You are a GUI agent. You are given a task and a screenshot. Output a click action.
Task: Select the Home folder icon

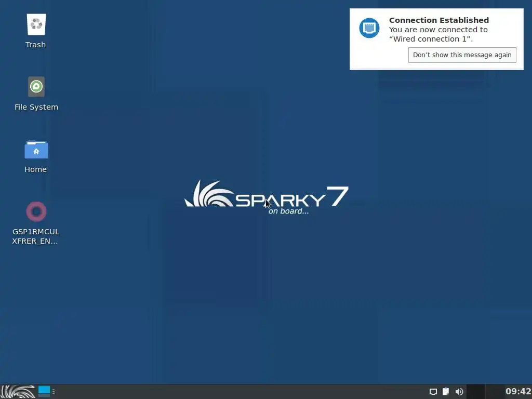click(x=36, y=149)
